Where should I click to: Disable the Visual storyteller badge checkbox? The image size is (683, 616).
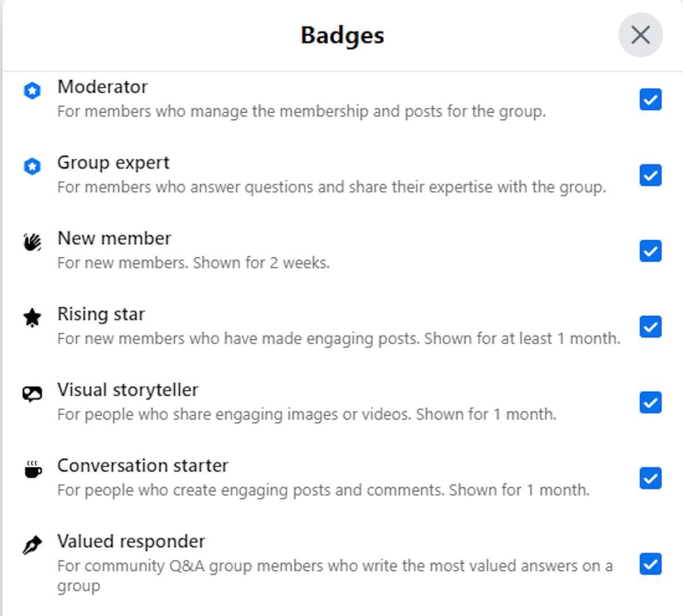[651, 403]
